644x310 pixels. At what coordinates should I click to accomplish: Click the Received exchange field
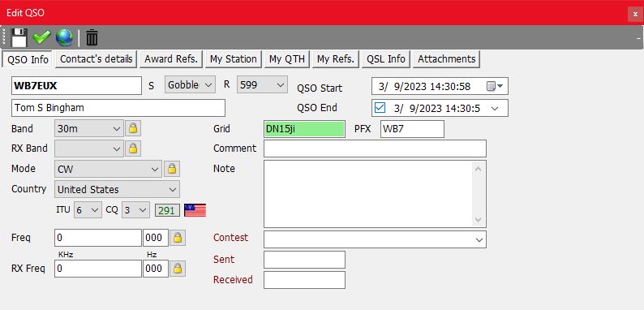coord(304,280)
